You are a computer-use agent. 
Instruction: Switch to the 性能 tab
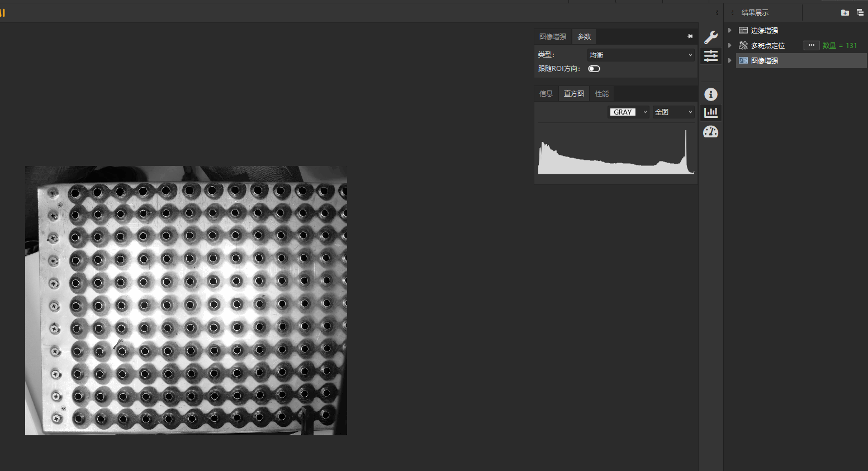(x=602, y=94)
